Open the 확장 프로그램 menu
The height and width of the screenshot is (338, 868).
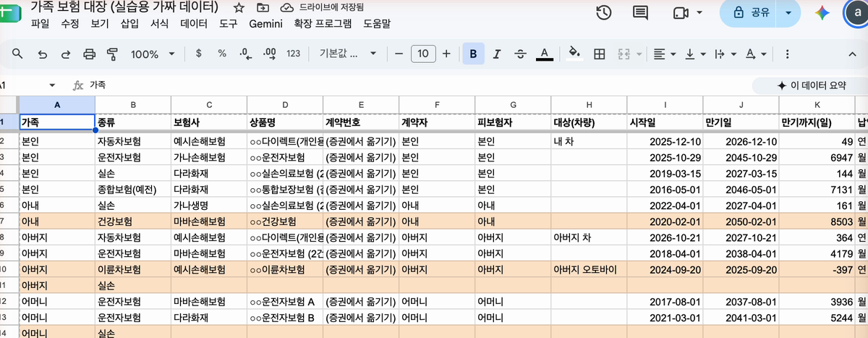click(323, 24)
